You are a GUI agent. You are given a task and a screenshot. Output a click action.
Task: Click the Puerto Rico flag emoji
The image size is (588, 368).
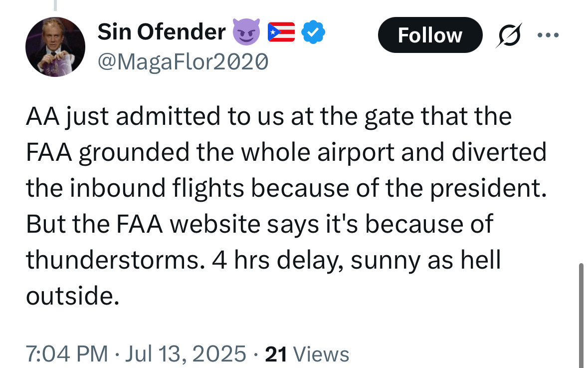coord(281,33)
